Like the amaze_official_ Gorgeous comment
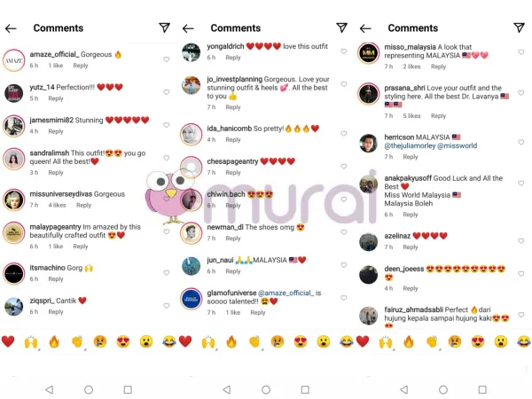Image resolution: width=532 pixels, height=399 pixels. tap(167, 59)
